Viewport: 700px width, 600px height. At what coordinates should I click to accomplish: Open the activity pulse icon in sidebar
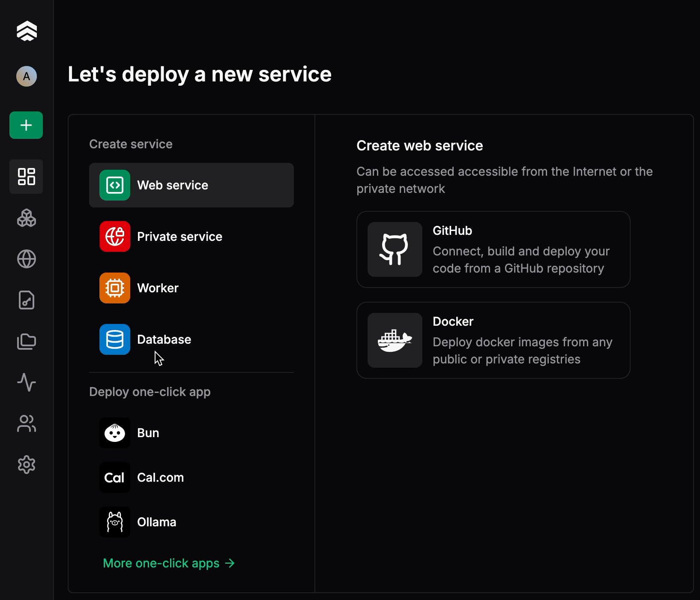pyautogui.click(x=26, y=382)
